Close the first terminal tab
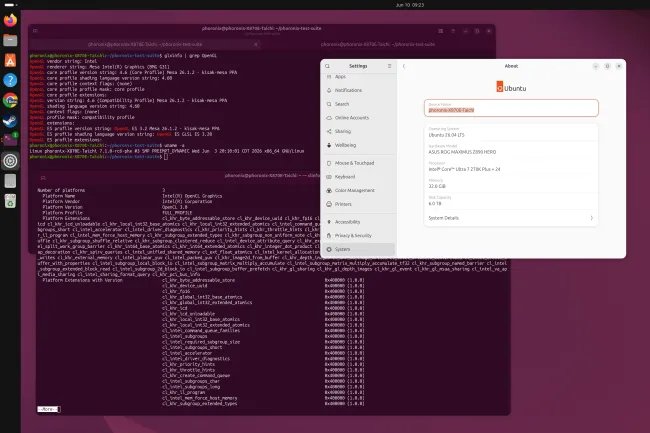This screenshot has width=650, height=433. (x=256, y=44)
